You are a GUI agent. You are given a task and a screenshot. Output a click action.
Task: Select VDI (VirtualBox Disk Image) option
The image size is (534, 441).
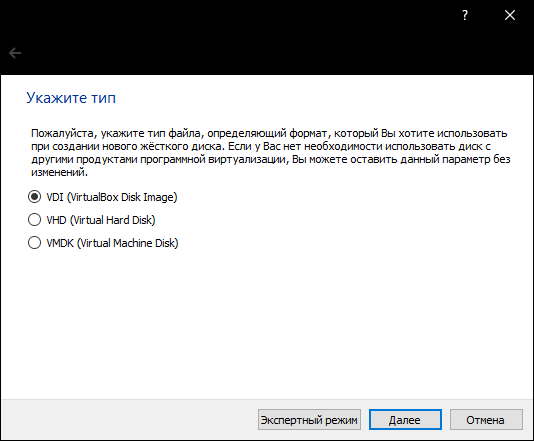103,197
